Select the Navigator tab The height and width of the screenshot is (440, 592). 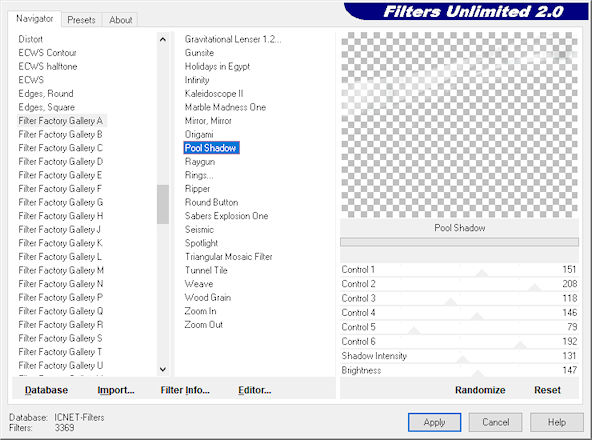pyautogui.click(x=34, y=19)
